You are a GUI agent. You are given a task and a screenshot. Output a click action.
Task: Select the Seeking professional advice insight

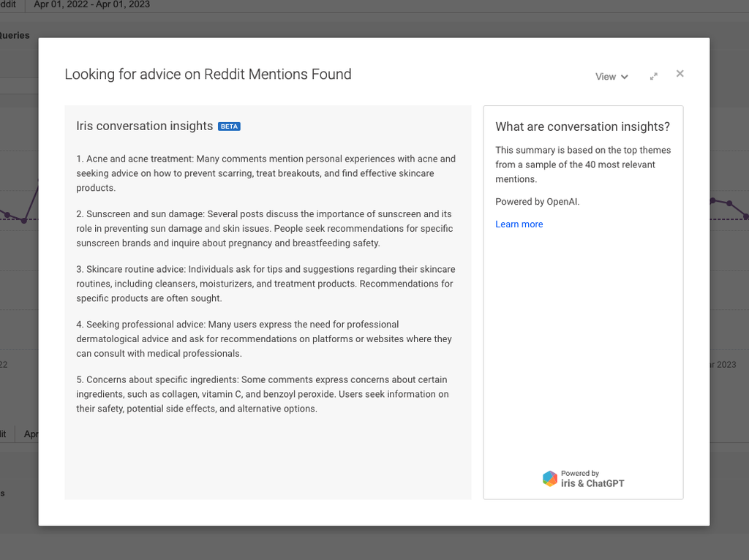pos(264,339)
